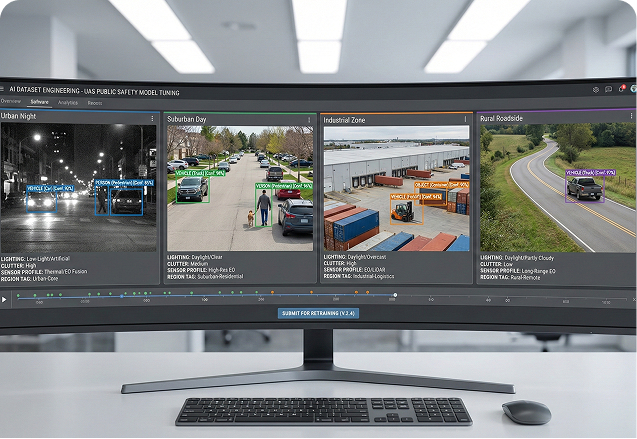Open the Urban Night panel options menu

153,118
